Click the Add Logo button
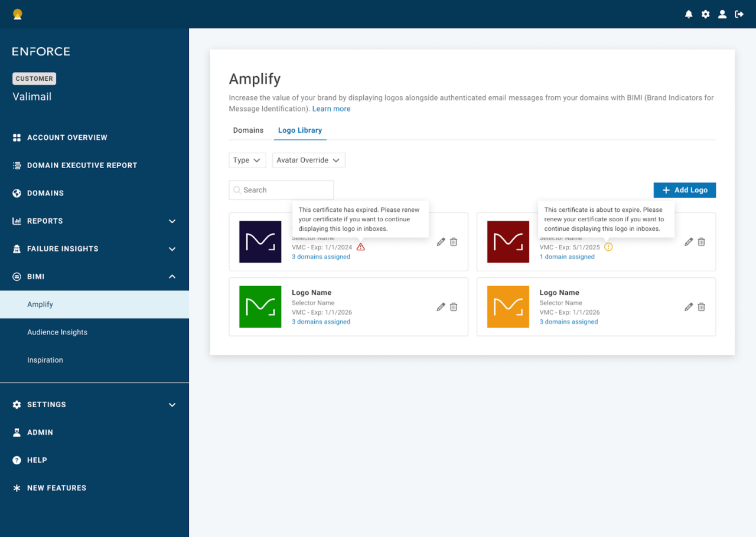The width and height of the screenshot is (756, 537). click(685, 189)
